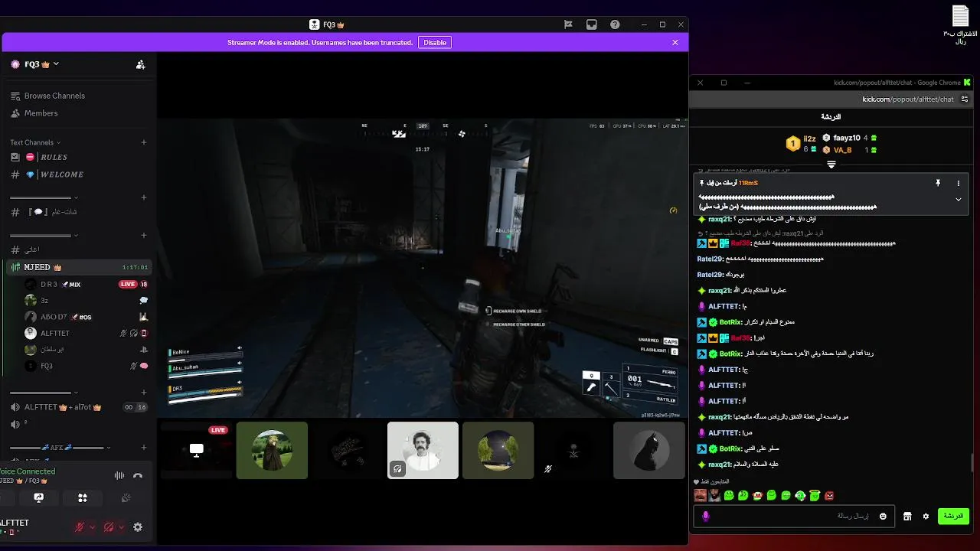This screenshot has height=551, width=980.
Task: Toggle the headphones deafen button
Action: point(108,527)
